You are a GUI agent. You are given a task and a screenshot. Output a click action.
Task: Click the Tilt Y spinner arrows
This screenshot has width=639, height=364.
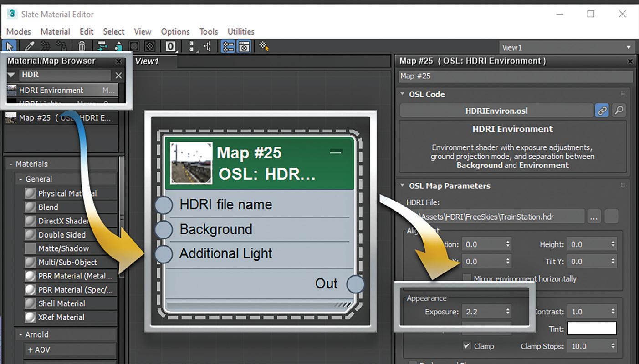tap(613, 261)
